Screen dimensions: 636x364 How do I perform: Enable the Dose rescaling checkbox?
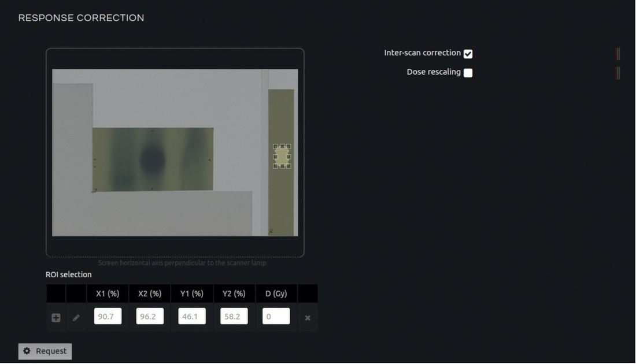tap(468, 73)
